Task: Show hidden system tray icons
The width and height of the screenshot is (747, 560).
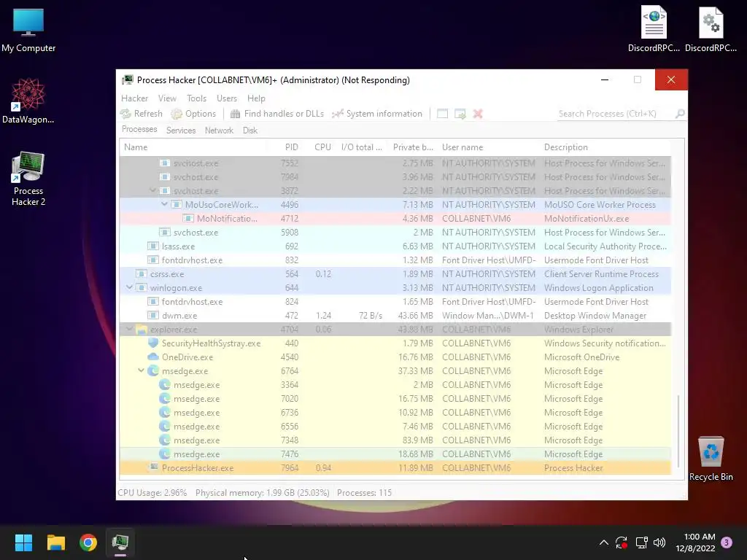Action: 603,542
